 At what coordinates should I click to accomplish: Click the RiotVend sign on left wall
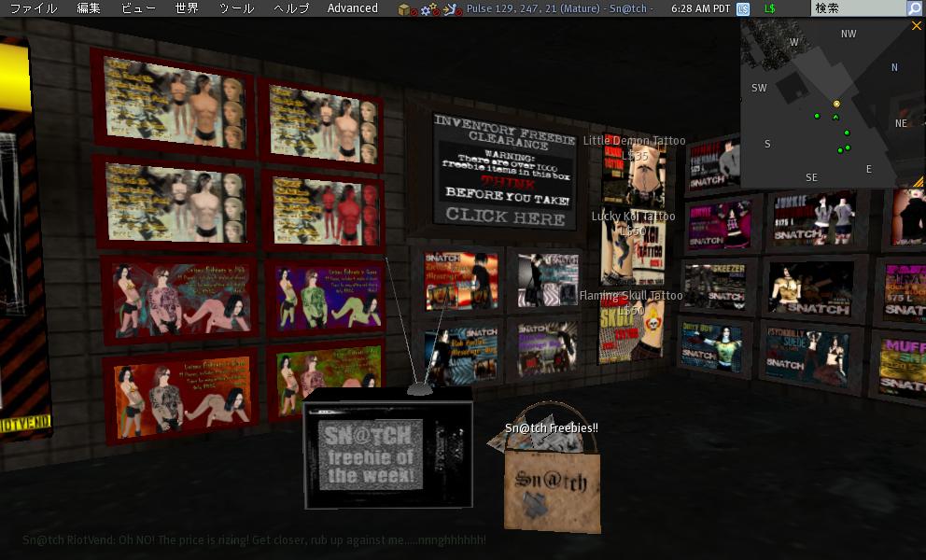[25, 424]
